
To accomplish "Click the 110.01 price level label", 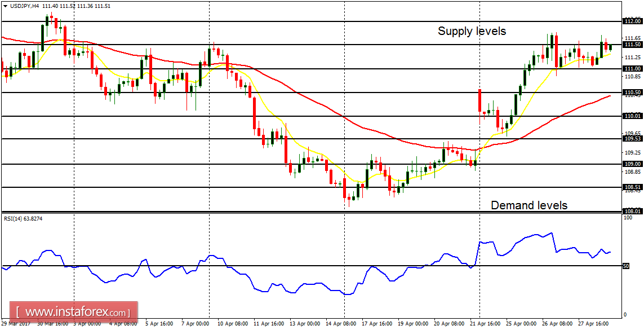I will click(633, 116).
